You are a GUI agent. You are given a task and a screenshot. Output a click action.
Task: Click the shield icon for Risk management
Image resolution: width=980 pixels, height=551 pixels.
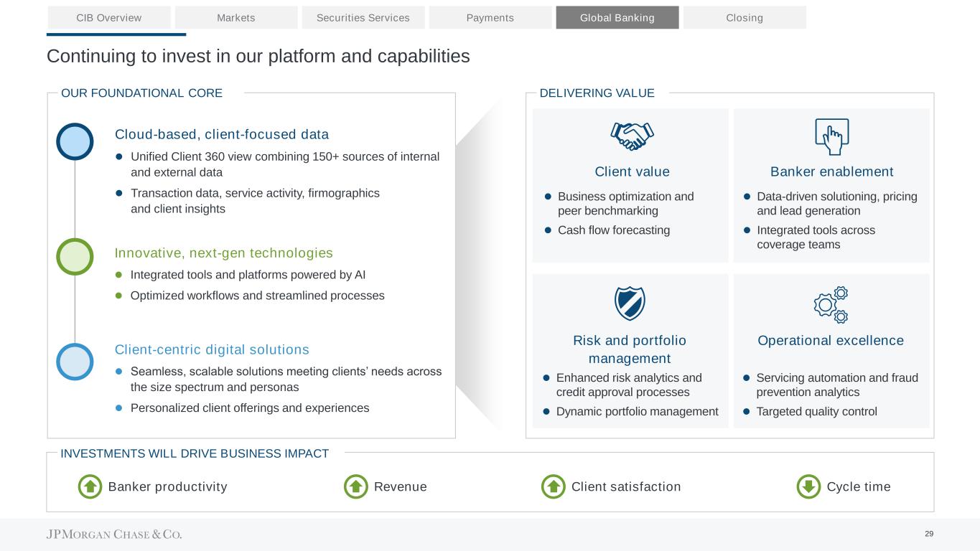(630, 303)
